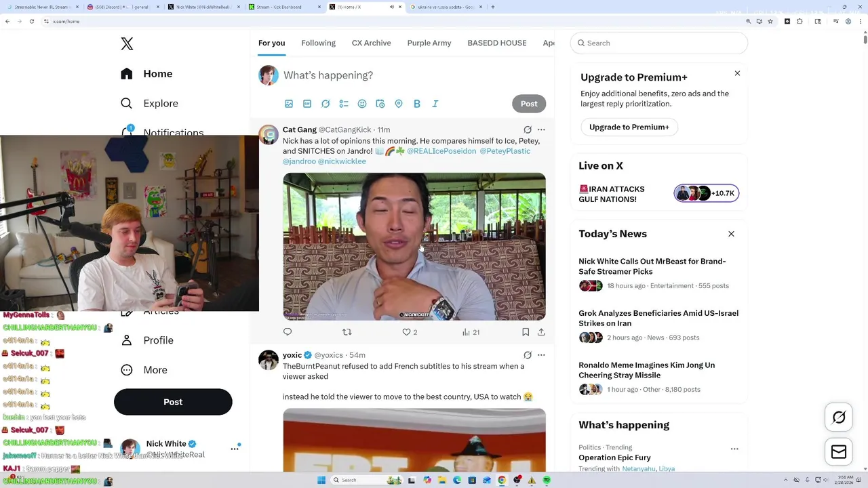Reply to the Cat Gang post

tap(288, 332)
